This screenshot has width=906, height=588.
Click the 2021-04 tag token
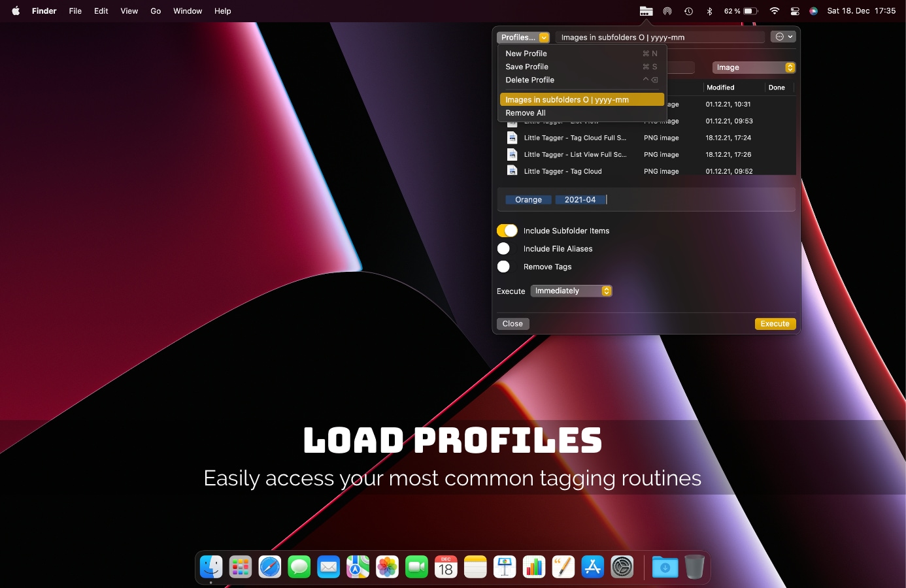[580, 199]
